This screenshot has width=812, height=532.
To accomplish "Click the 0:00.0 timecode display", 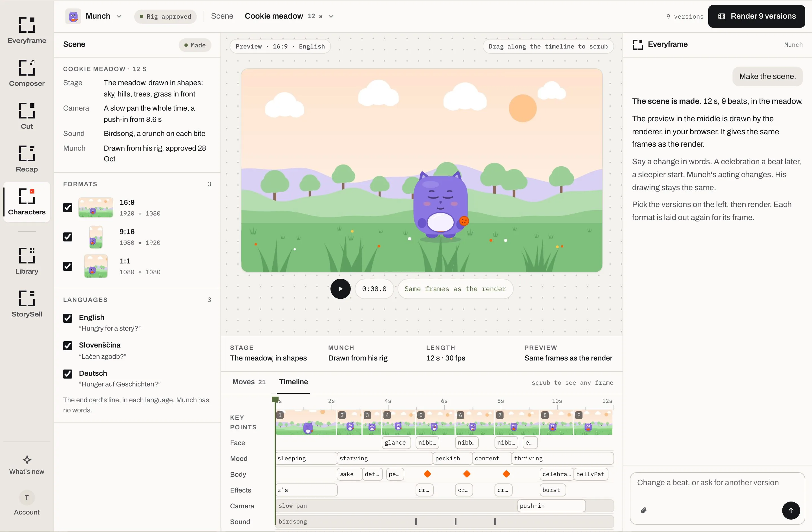I will tap(374, 289).
